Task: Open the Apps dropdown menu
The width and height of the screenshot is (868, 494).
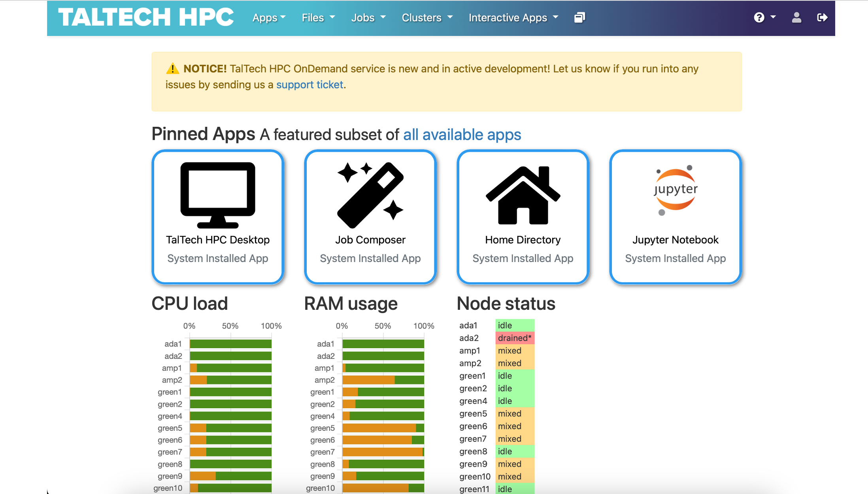Action: (x=269, y=18)
